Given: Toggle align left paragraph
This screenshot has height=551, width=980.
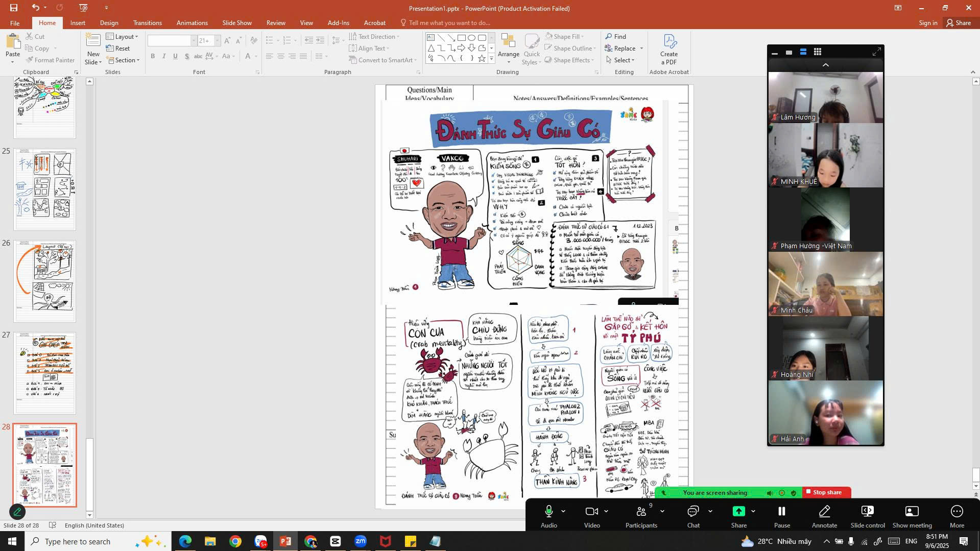Looking at the screenshot, I should tap(269, 56).
